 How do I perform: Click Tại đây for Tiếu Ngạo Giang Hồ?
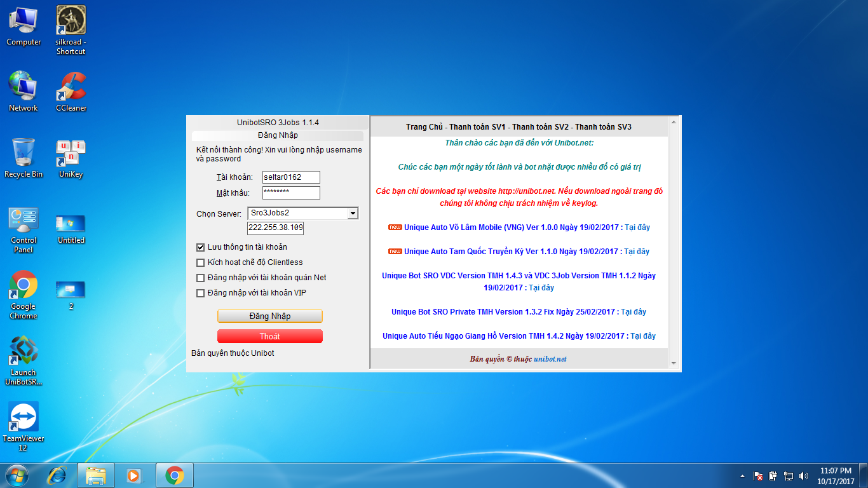click(643, 336)
